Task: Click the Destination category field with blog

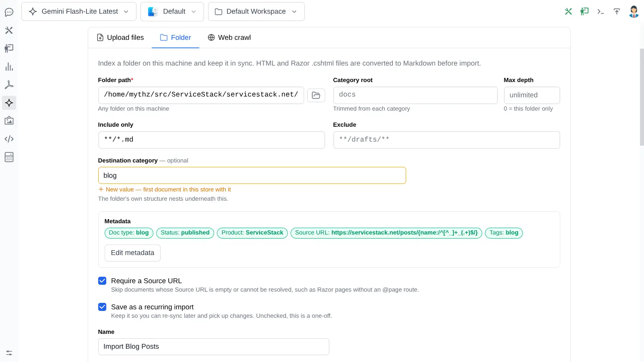Action: [252, 175]
